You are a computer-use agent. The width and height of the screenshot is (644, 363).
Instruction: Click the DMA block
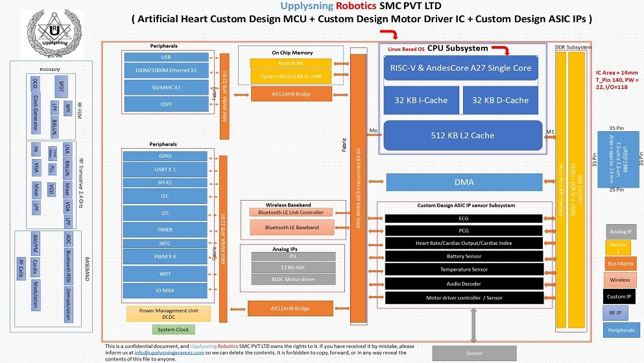(x=464, y=182)
